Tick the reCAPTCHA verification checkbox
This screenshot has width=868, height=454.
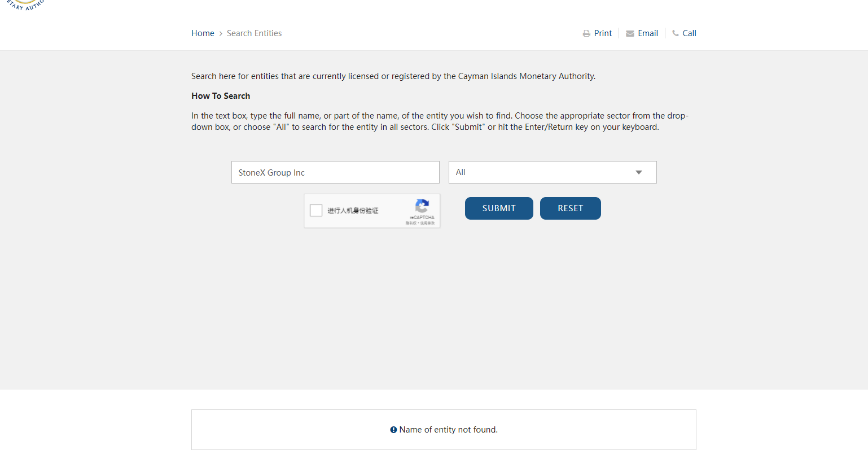pyautogui.click(x=316, y=211)
